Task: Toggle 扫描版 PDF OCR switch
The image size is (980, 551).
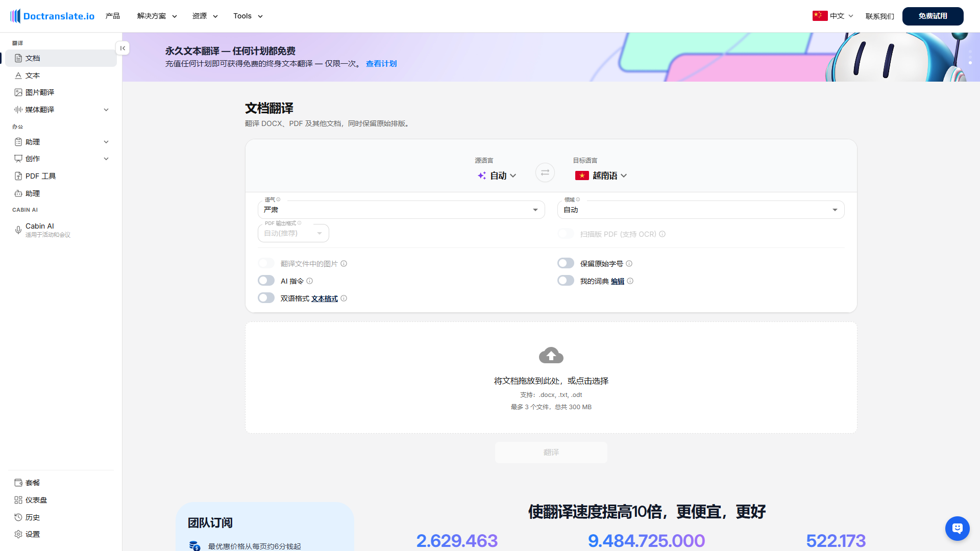Action: click(566, 234)
